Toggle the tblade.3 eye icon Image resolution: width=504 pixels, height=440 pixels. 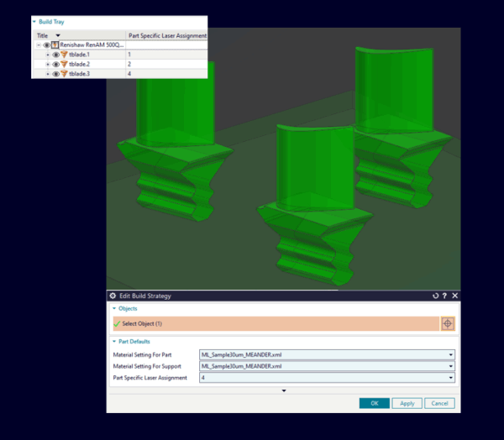(x=55, y=74)
